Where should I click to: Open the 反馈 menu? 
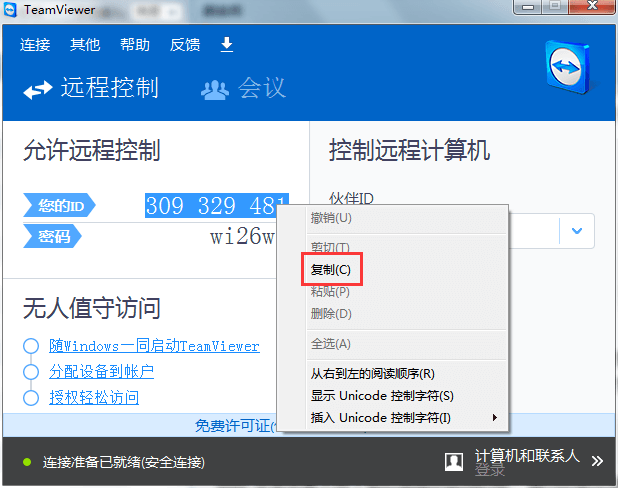[185, 45]
